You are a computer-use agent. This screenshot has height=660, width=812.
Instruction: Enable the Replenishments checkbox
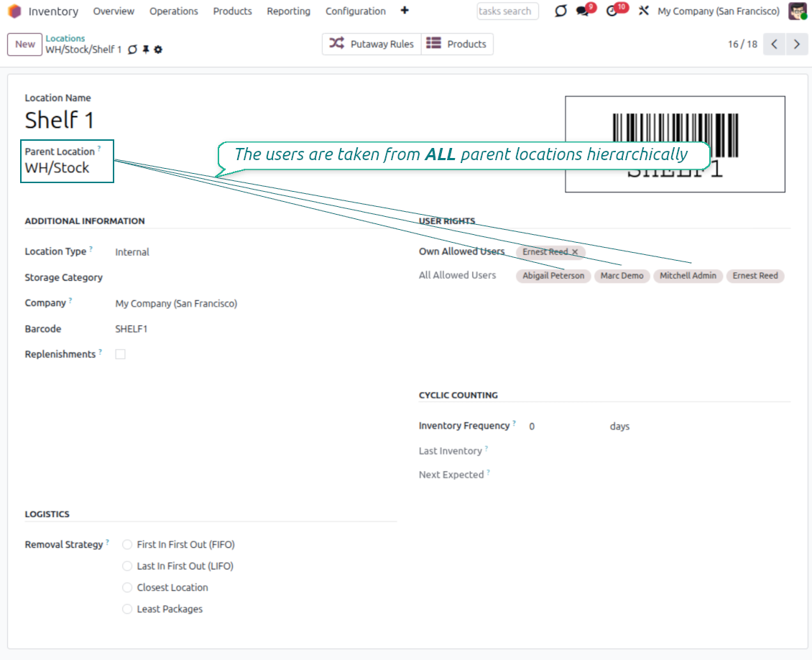[121, 354]
